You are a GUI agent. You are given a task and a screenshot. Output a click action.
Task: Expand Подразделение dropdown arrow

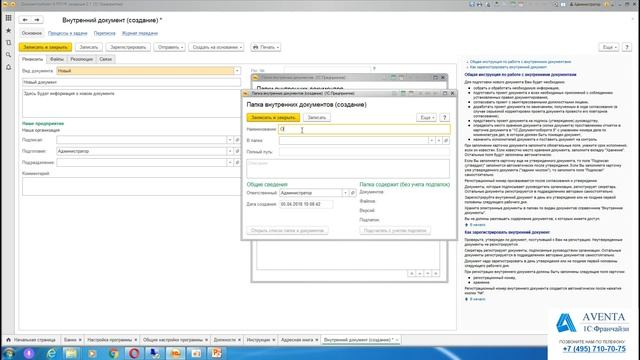point(230,162)
